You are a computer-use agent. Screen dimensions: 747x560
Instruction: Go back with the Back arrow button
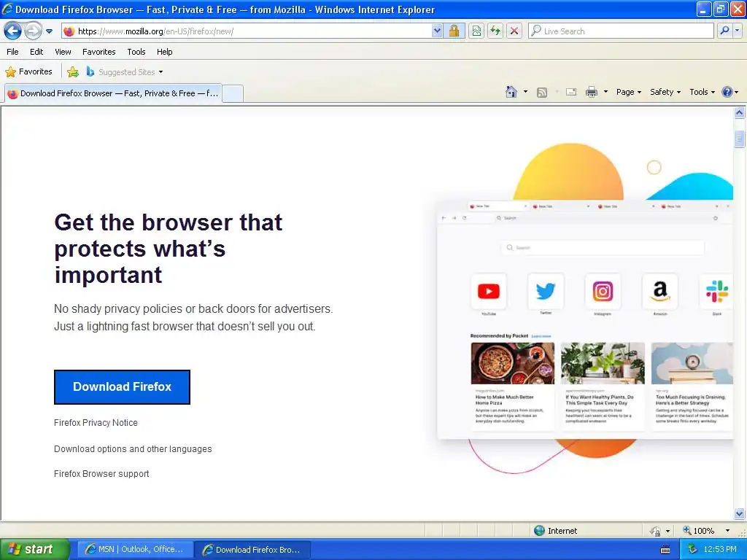click(x=13, y=31)
